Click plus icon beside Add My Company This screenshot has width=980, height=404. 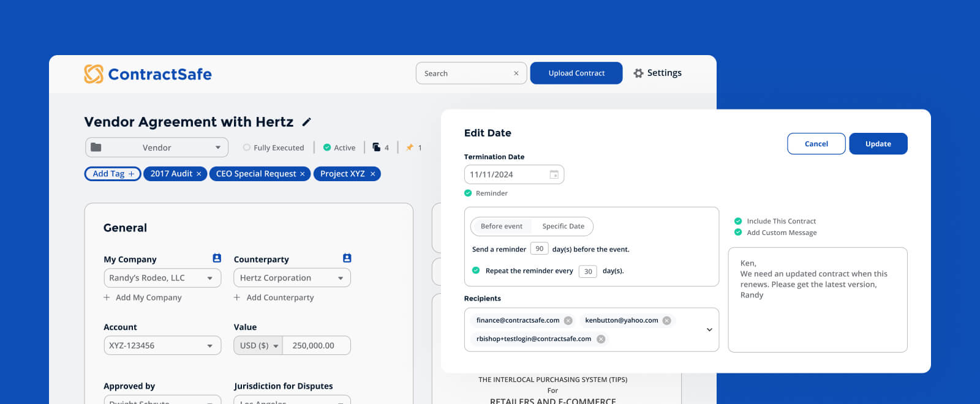[x=107, y=297]
